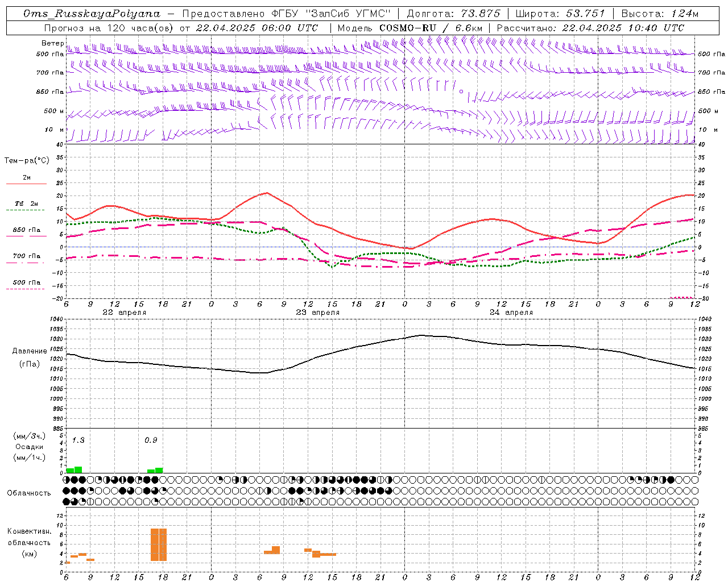728x582 pixels.
Task: Select '(км)' unit under convective cloudiness
Action: (30, 554)
